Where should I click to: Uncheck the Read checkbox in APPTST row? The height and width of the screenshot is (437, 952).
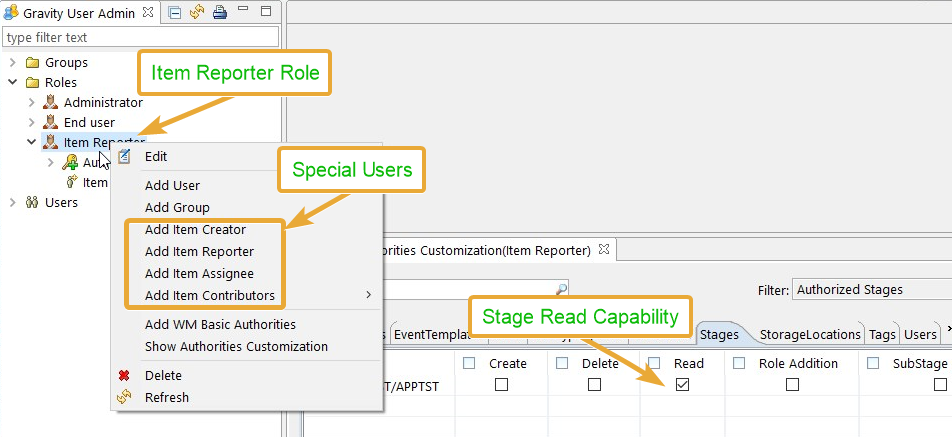coord(682,384)
